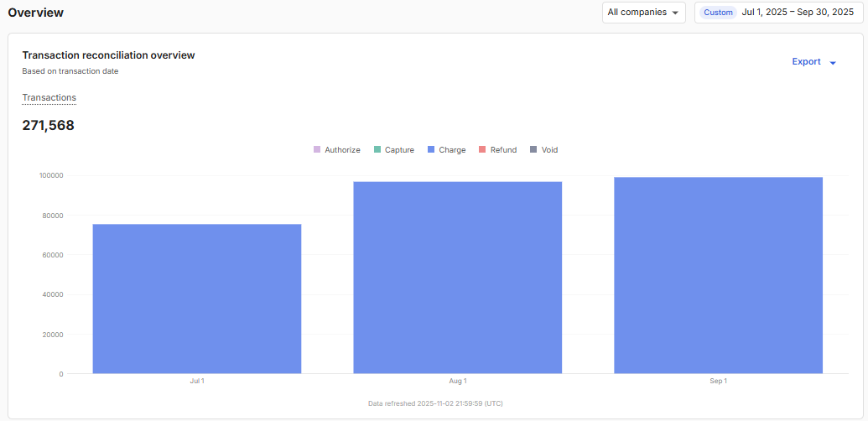This screenshot has width=868, height=421.
Task: Click the green Capture color swatch
Action: pos(377,149)
